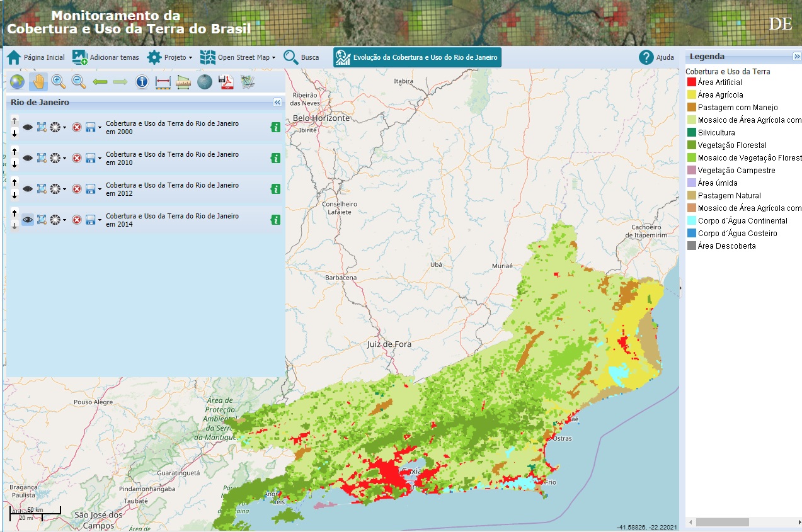Collapse the Rio de Janeiro layer panel
The width and height of the screenshot is (802, 532).
click(x=277, y=101)
